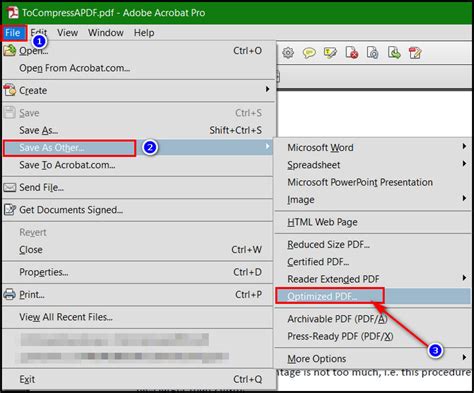474x393 pixels.
Task: Select Microsoft Word export option
Action: point(373,148)
